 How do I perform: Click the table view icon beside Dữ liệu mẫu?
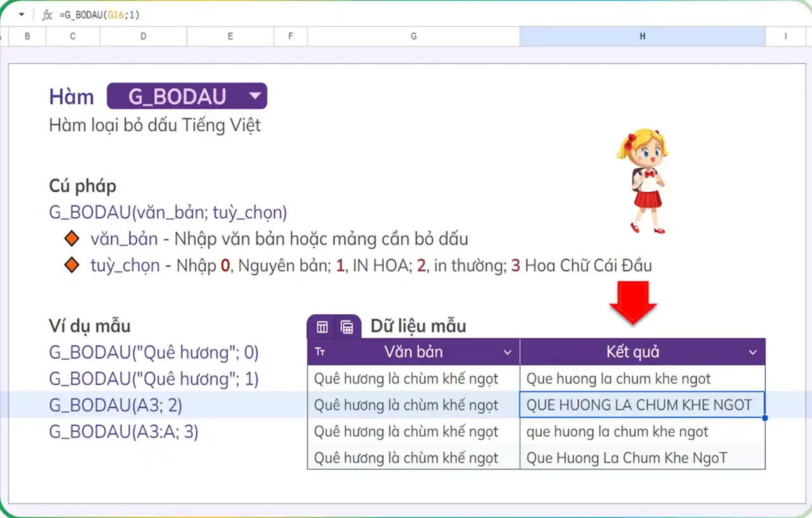click(322, 327)
